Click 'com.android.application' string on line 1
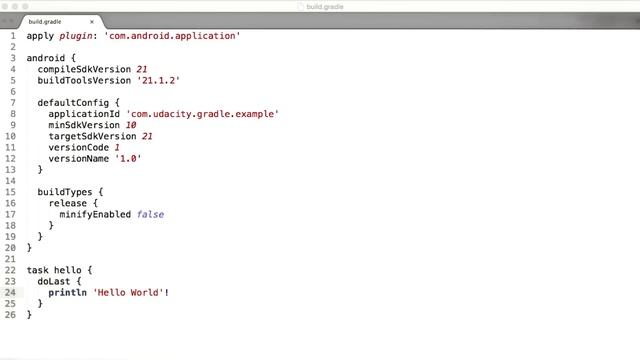This screenshot has height=360, width=640. (172, 36)
